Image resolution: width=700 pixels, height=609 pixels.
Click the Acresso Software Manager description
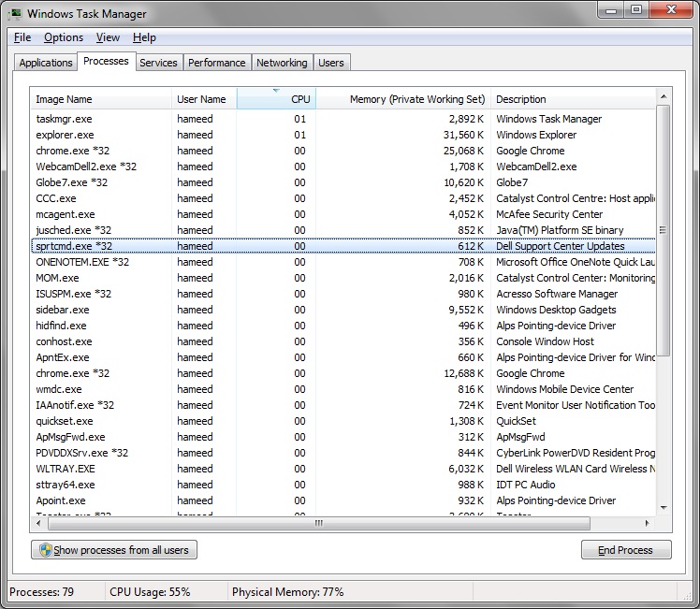click(x=557, y=294)
